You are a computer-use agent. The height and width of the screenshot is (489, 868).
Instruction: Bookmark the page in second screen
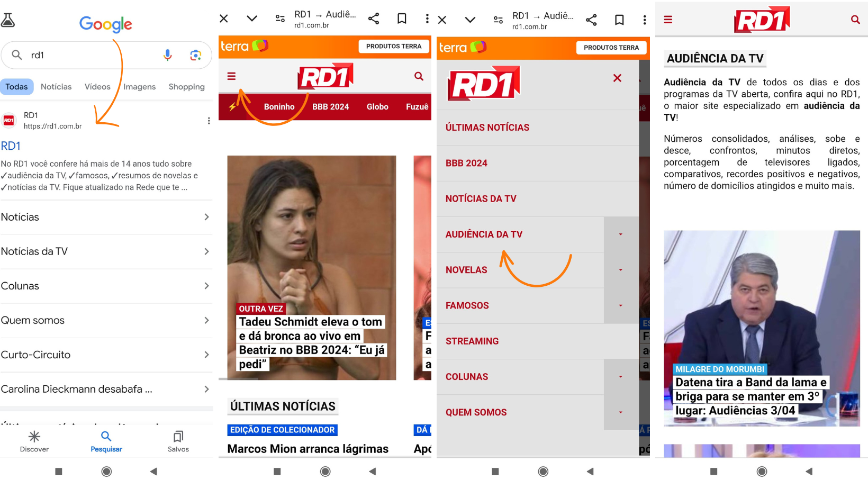click(x=402, y=19)
